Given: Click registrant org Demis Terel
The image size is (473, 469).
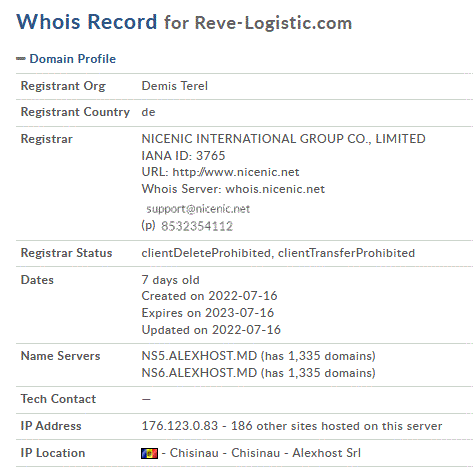Looking at the screenshot, I should (x=175, y=86).
